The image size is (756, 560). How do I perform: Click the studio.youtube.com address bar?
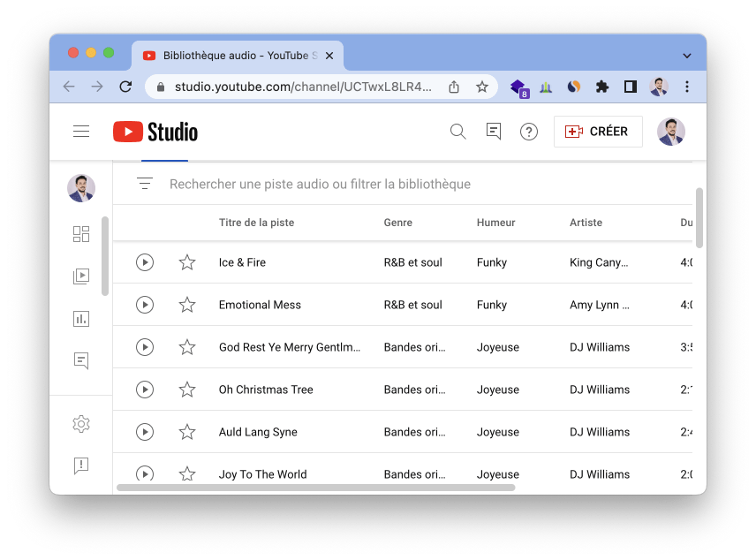pos(303,87)
